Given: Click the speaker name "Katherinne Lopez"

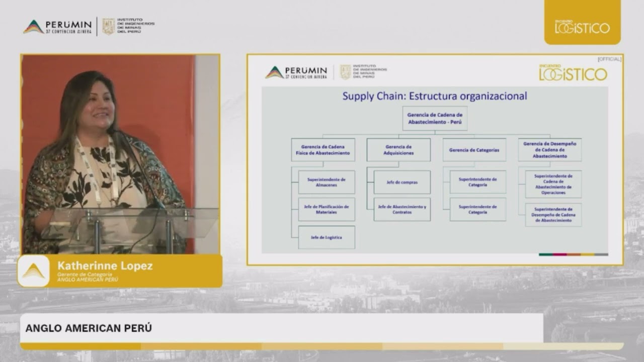Looking at the screenshot, I should [x=105, y=265].
